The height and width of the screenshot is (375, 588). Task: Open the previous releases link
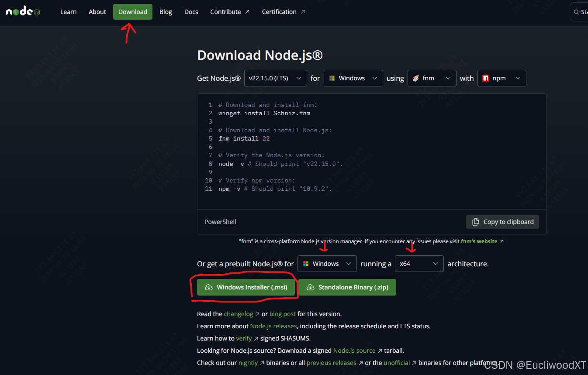click(332, 363)
